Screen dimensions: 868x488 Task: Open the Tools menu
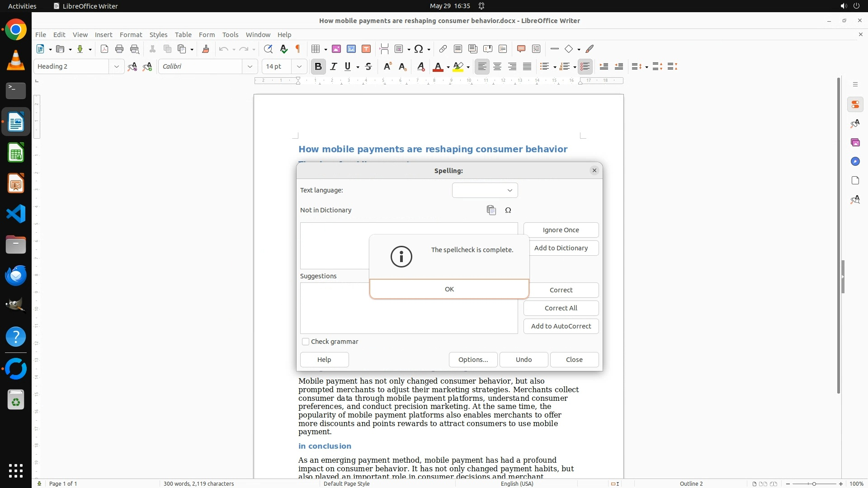pos(230,35)
